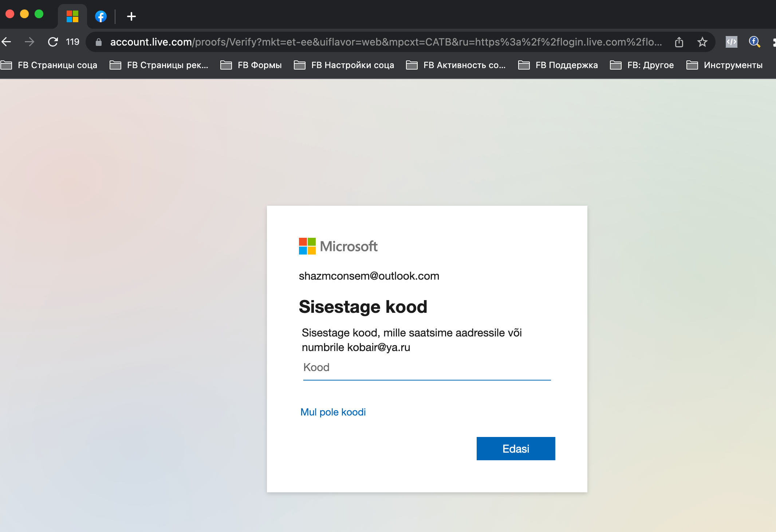This screenshot has height=532, width=776.
Task: Click the lock icon in the address bar
Action: pyautogui.click(x=98, y=42)
